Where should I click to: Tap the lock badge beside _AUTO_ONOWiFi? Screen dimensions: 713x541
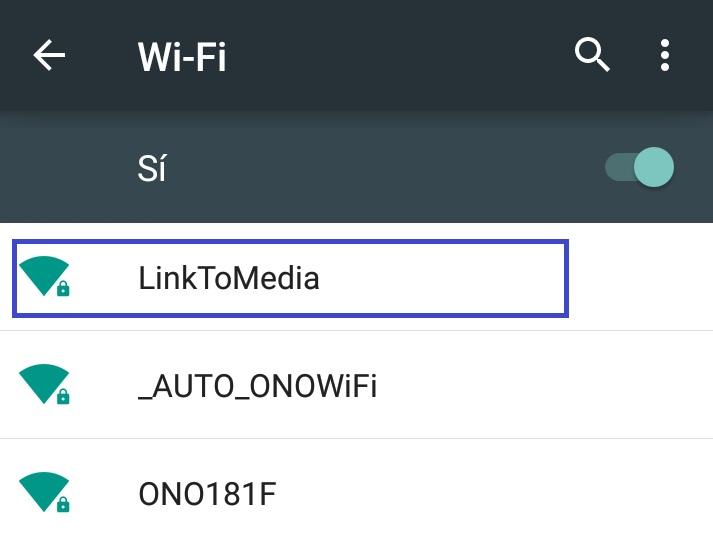click(x=63, y=397)
